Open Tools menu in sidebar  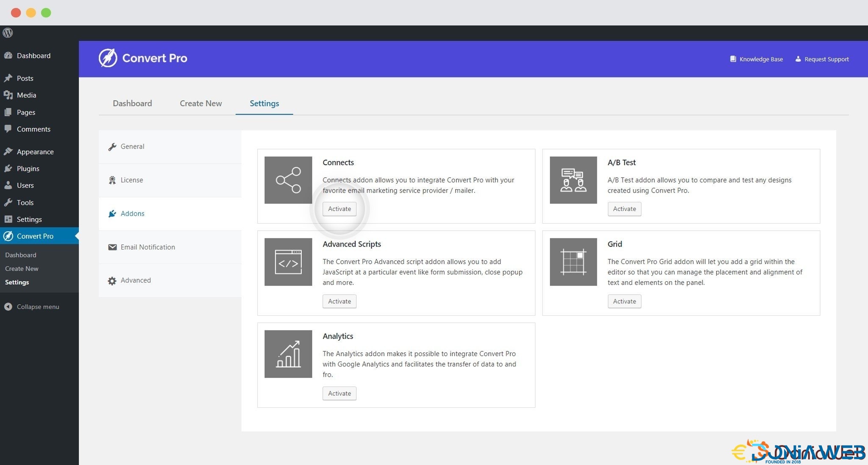click(x=39, y=202)
